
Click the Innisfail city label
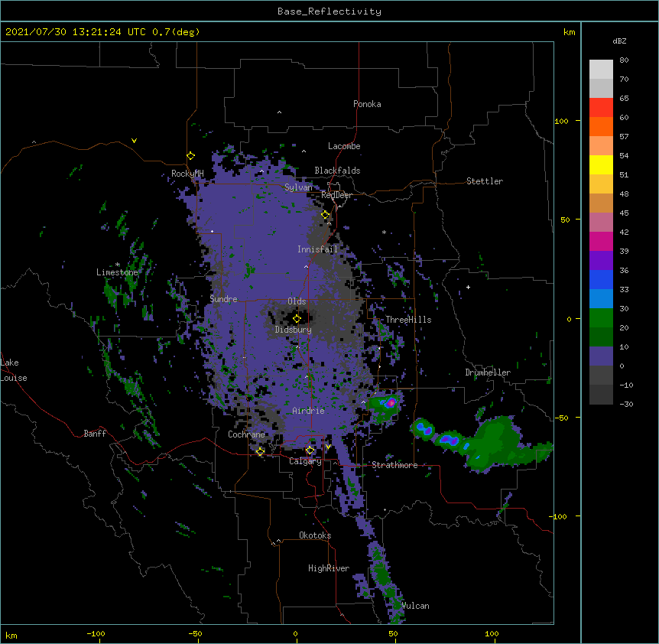pos(317,249)
